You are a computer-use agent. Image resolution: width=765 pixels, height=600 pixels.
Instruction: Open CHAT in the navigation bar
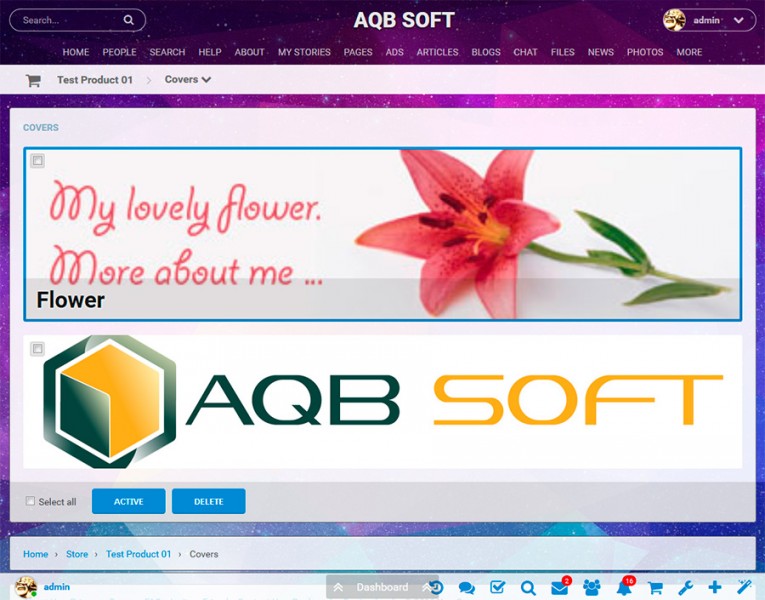click(x=525, y=52)
